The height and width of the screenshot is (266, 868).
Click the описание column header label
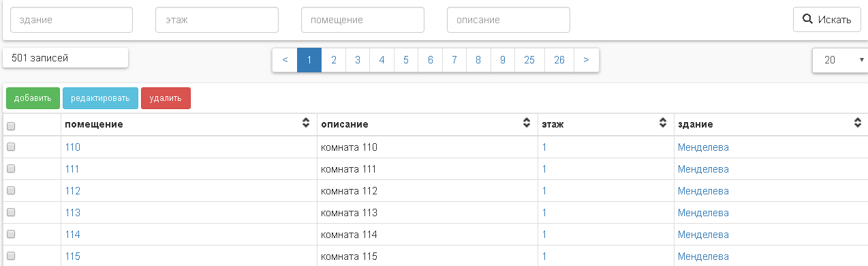345,124
